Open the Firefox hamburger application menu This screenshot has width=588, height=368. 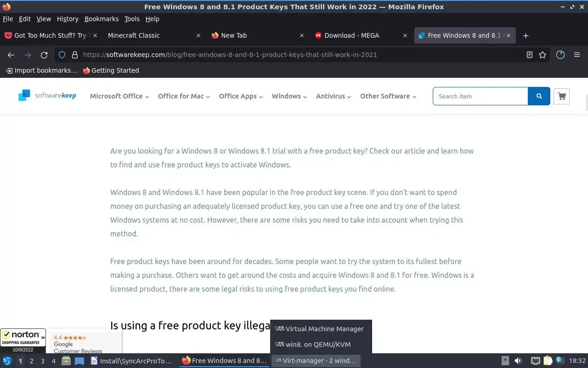[x=577, y=55]
